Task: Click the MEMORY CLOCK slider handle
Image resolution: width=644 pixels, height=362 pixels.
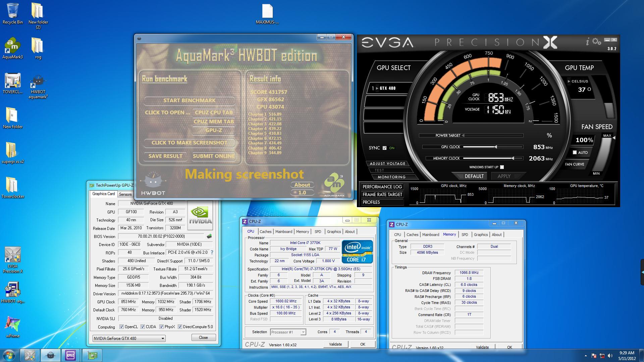Action: pos(513,158)
